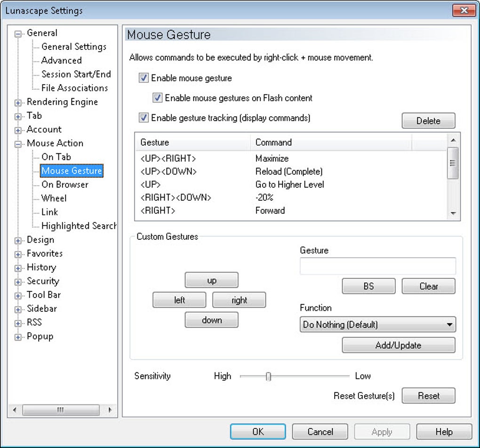Click tree panel scroll right arrow

click(x=110, y=410)
